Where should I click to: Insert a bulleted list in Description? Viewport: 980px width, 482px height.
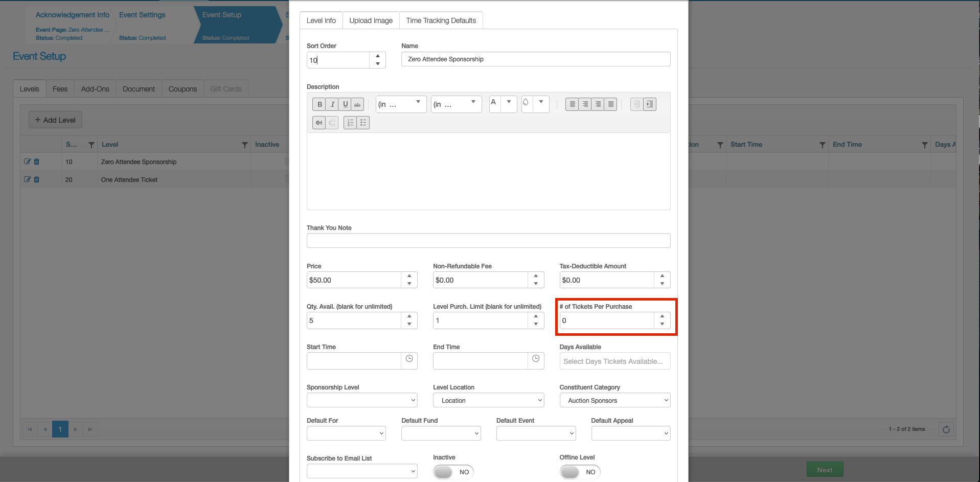[363, 123]
